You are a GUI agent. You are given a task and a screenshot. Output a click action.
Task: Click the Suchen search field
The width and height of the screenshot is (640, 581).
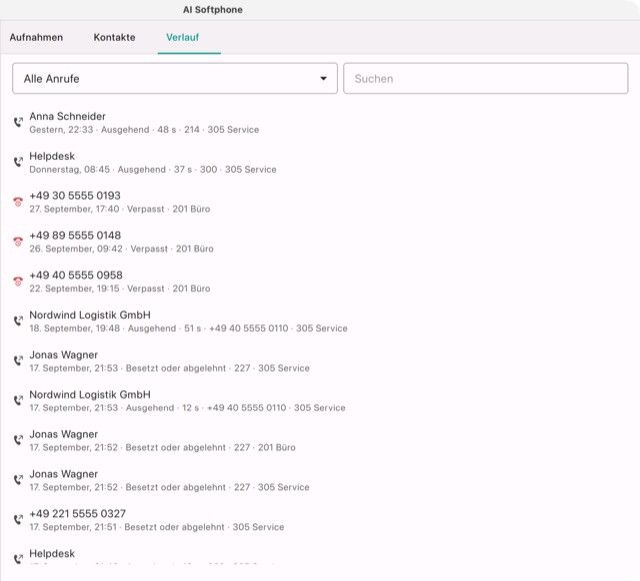pyautogui.click(x=486, y=78)
